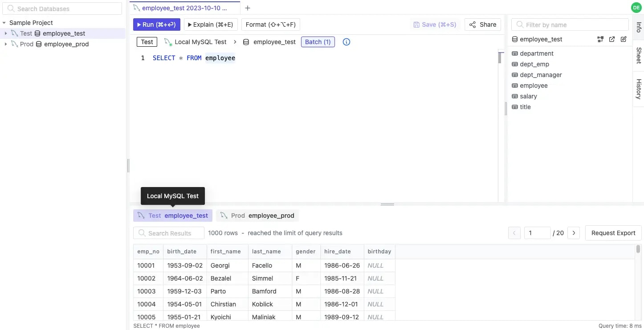Open the History side tab
This screenshot has width=644, height=330.
pos(638,89)
